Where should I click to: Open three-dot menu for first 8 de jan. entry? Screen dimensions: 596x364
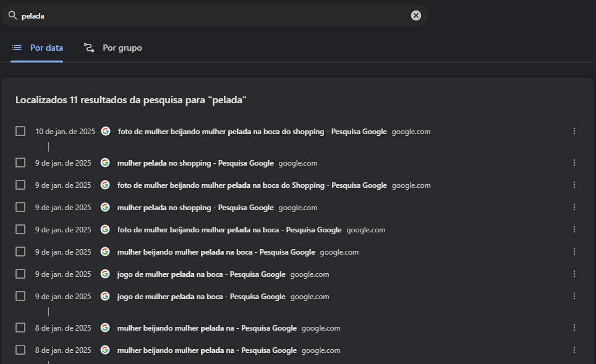click(574, 328)
